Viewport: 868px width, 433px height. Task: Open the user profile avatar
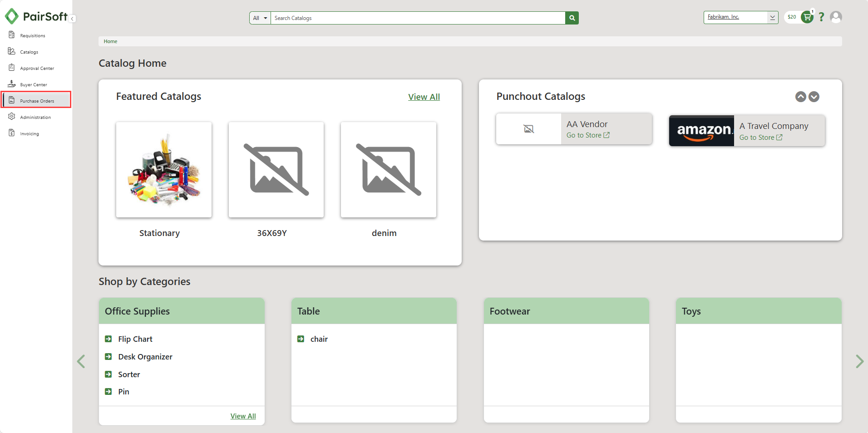[x=836, y=17]
